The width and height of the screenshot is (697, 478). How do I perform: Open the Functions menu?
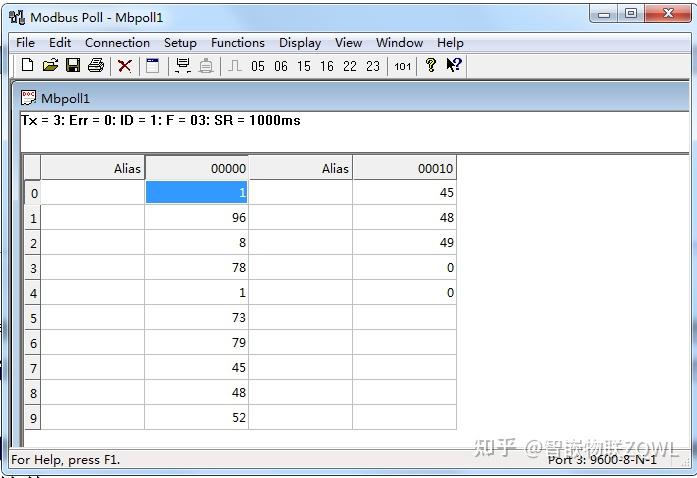coord(238,43)
